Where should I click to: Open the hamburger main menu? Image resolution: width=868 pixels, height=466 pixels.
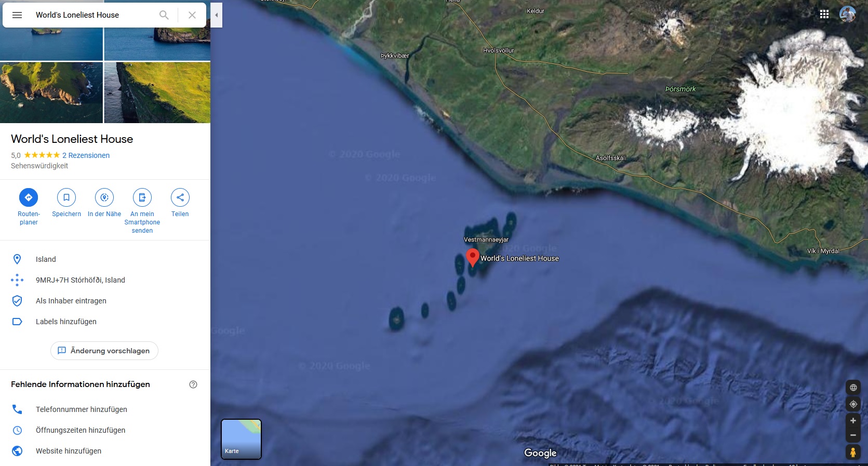(x=17, y=15)
